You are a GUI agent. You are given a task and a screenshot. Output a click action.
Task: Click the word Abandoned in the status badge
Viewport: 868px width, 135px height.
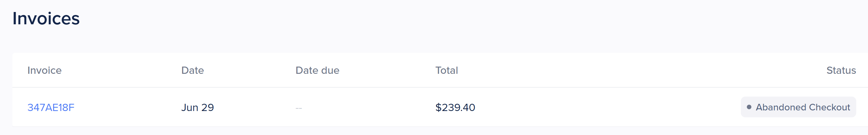click(x=781, y=107)
